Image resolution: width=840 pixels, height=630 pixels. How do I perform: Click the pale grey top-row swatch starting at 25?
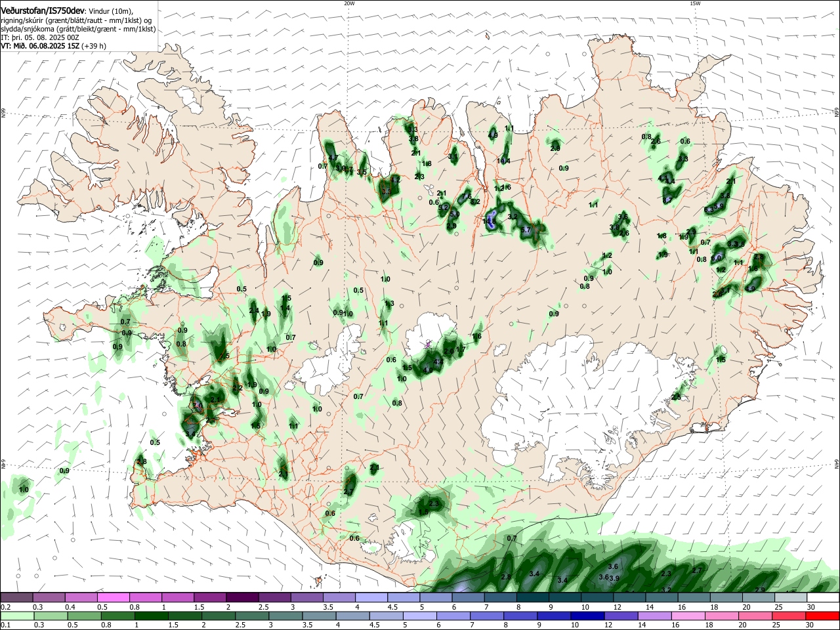791,598
